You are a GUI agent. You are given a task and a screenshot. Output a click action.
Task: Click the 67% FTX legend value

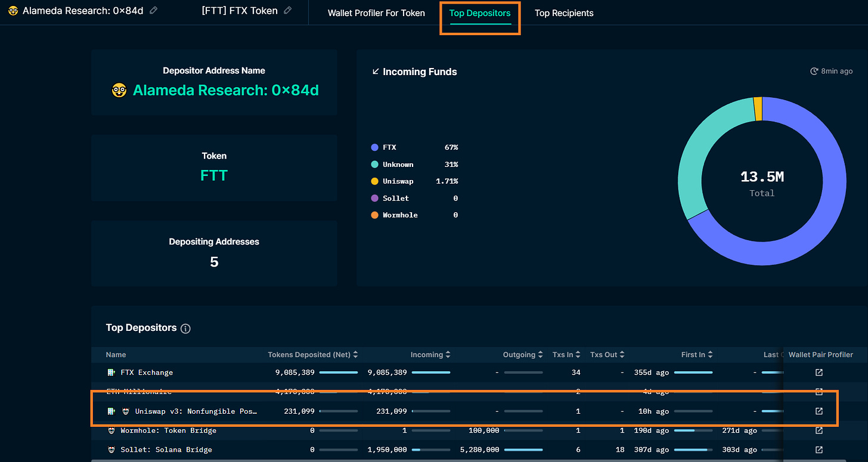click(451, 147)
